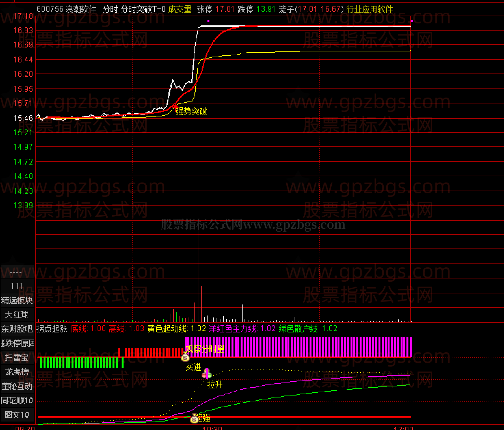Select the 扫雷宝 sidebar tab
This screenshot has width=504, height=430.
pyautogui.click(x=17, y=357)
